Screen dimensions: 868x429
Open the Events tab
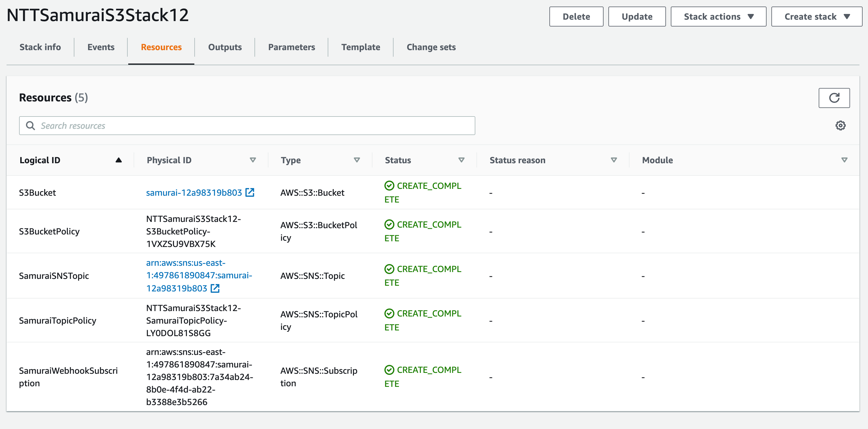point(101,47)
